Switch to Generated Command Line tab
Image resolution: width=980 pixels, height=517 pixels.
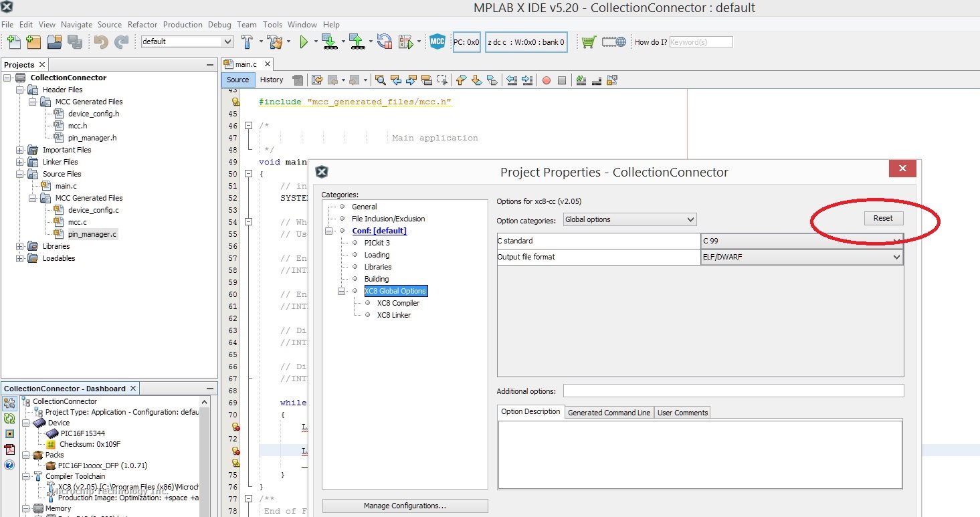(x=609, y=413)
